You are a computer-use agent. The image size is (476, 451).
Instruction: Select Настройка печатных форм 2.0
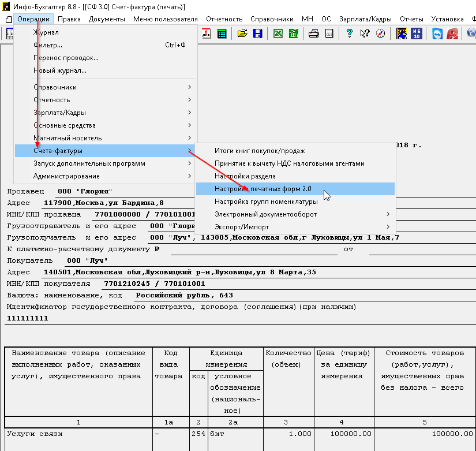pos(295,189)
